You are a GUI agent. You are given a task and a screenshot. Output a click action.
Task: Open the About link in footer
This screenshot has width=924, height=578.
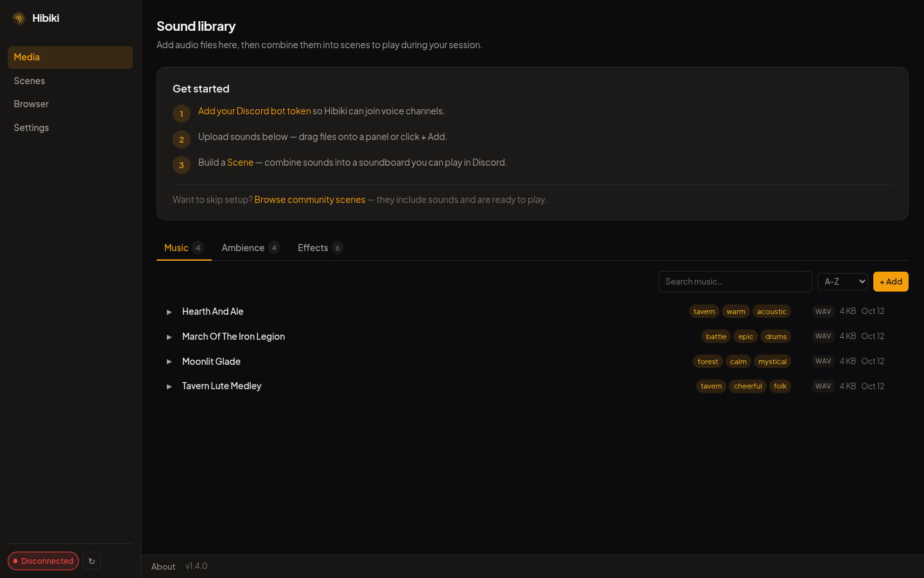pos(163,566)
